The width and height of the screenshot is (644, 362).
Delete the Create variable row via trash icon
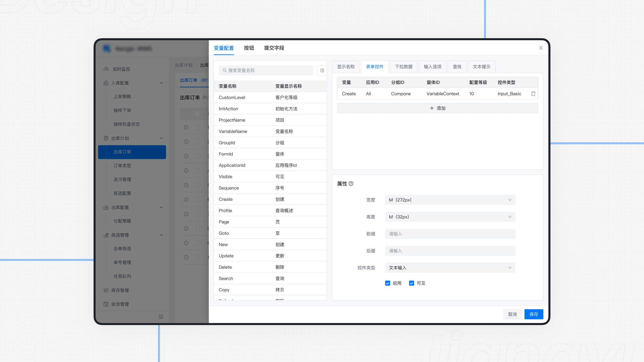(x=533, y=94)
